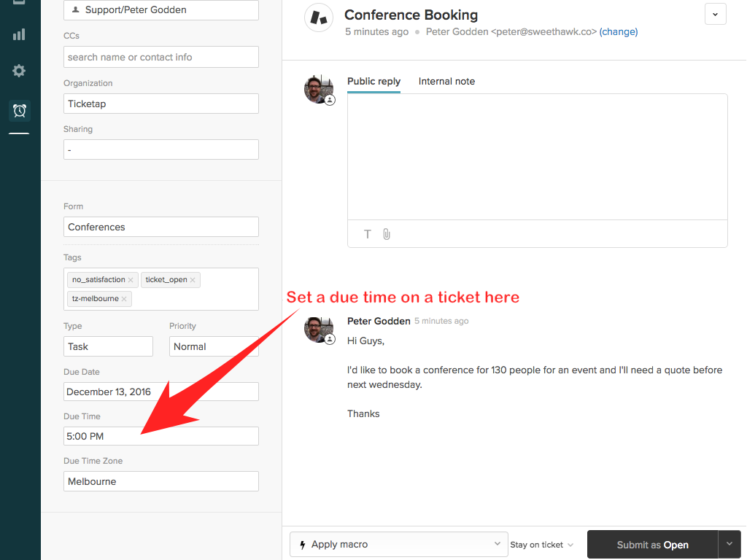The height and width of the screenshot is (560, 747).
Task: Open the alarm clock app icon in sidebar
Action: coord(20,111)
